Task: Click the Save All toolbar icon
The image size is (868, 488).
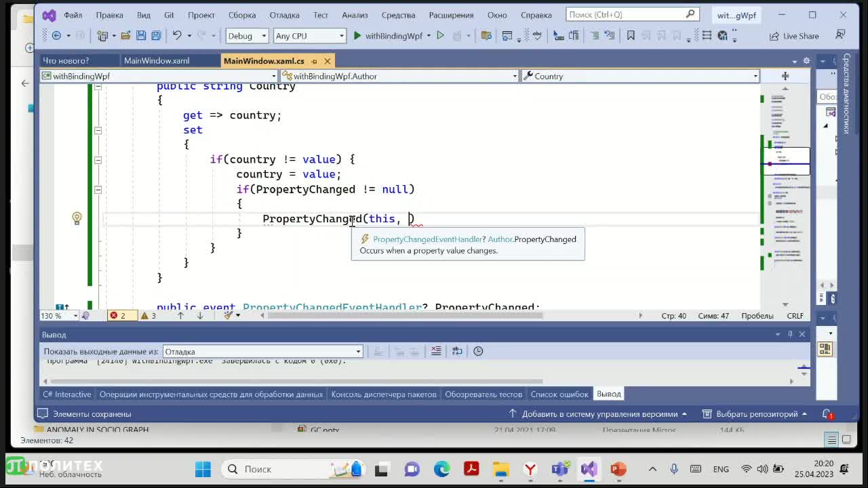Action: click(x=156, y=36)
